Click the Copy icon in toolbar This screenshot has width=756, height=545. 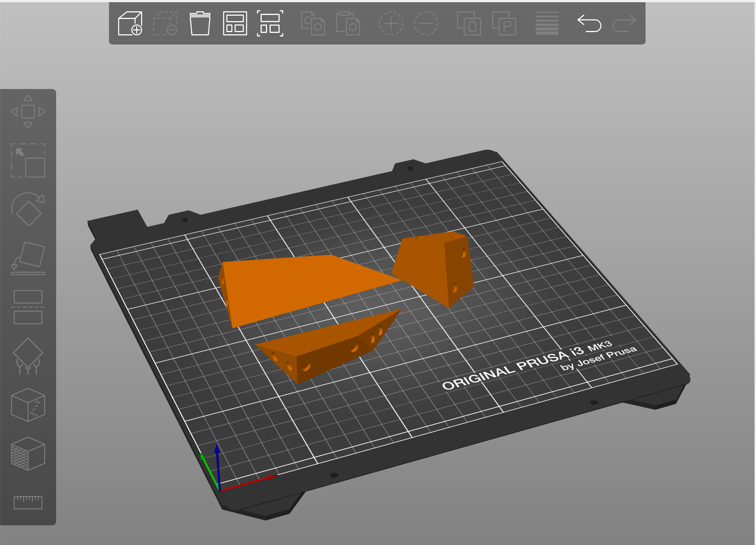(313, 23)
